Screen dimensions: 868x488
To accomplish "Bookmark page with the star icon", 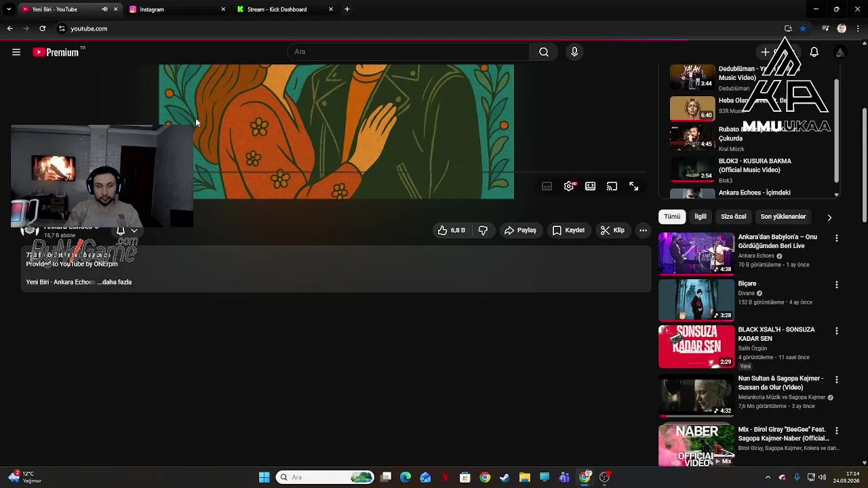I will 803,28.
